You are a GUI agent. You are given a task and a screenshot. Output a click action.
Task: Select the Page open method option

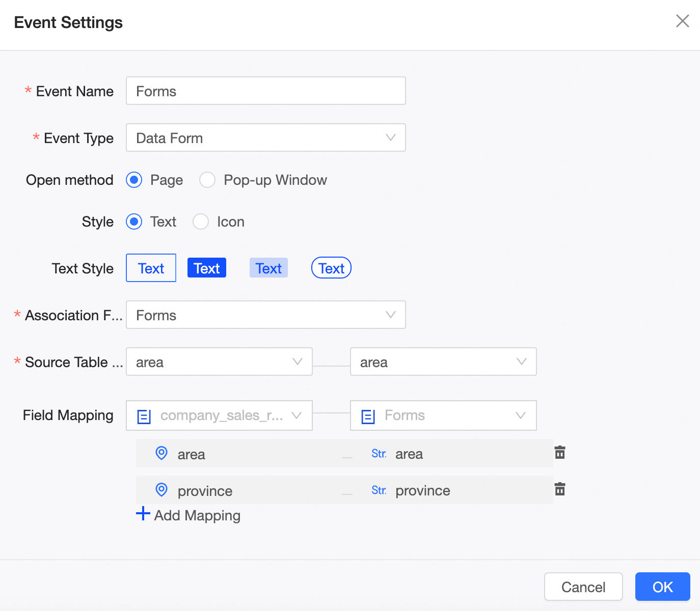pyautogui.click(x=134, y=180)
